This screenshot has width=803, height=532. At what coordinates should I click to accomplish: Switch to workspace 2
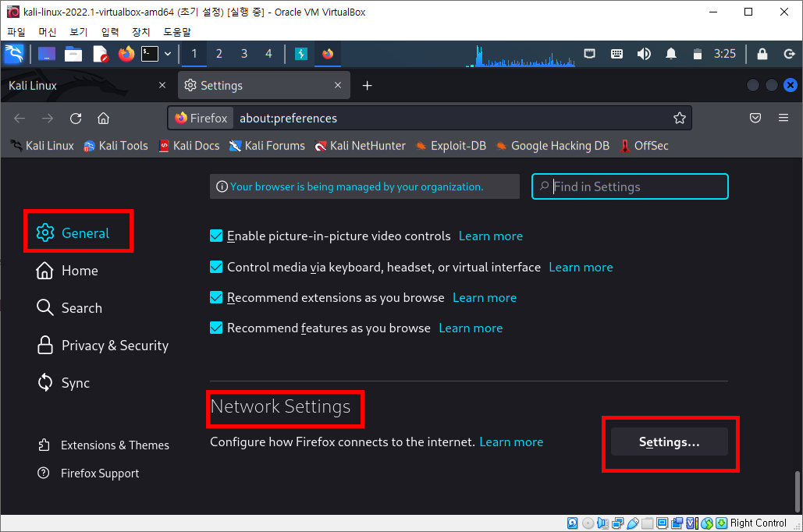(x=219, y=54)
